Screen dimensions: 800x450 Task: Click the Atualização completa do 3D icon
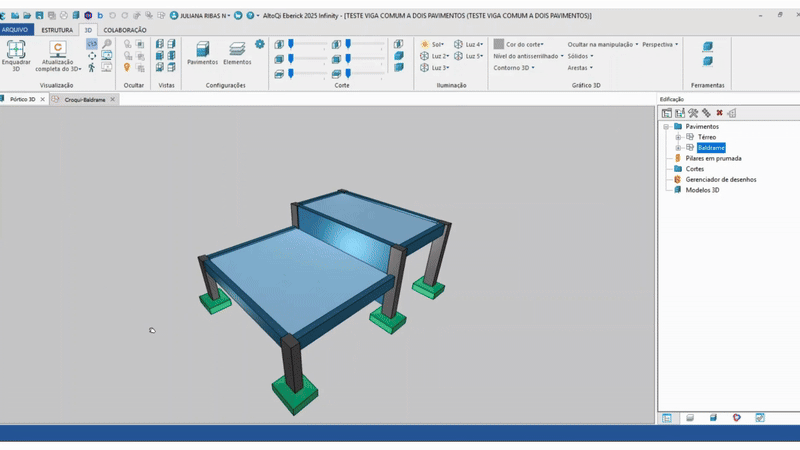tap(58, 49)
